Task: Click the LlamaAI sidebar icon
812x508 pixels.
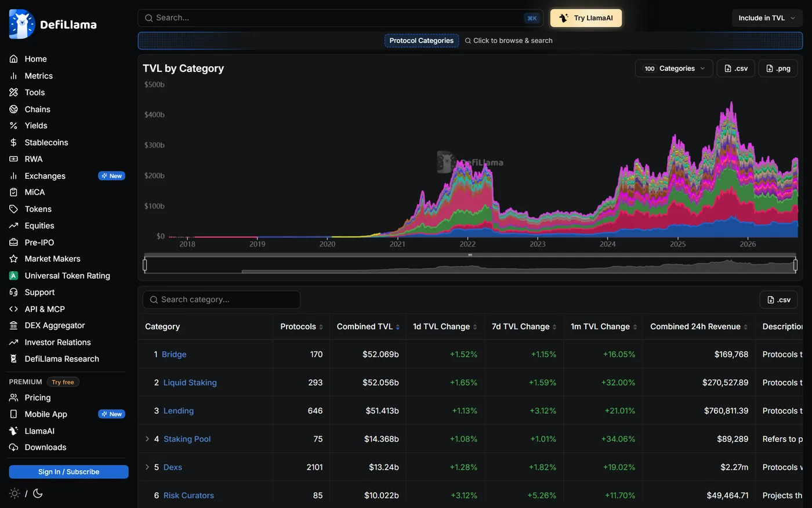Action: (x=13, y=431)
